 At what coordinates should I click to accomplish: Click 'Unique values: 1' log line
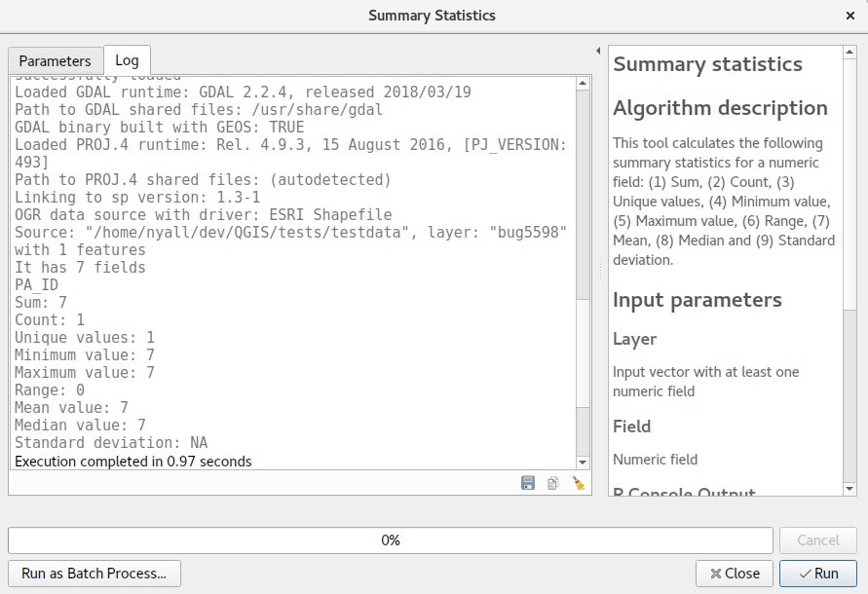pyautogui.click(x=85, y=337)
